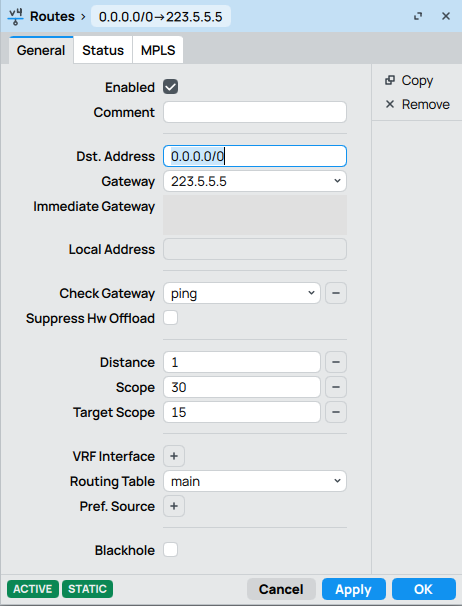Expand the Routing Table main dropdown
Screen dimensions: 462x606
point(255,481)
